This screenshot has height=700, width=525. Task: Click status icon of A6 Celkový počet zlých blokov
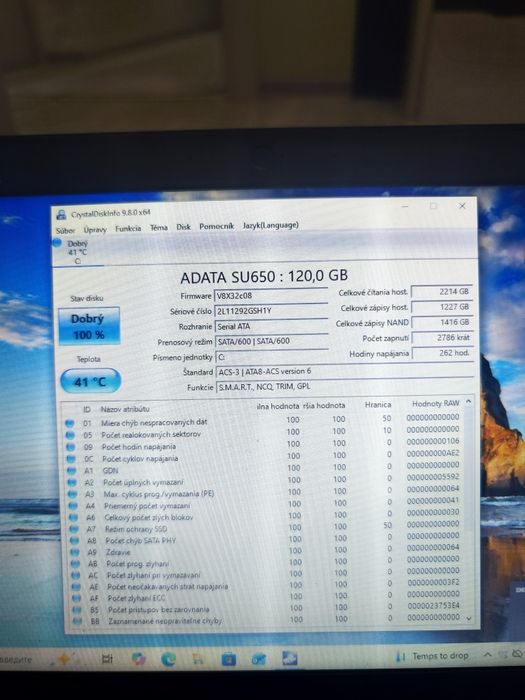click(x=73, y=517)
